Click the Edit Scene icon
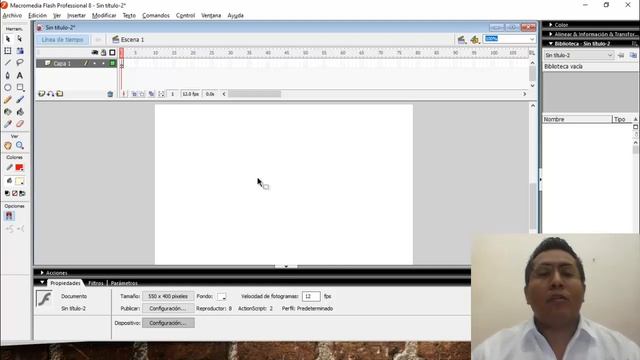Viewport: 640px width, 360px height. click(x=462, y=40)
